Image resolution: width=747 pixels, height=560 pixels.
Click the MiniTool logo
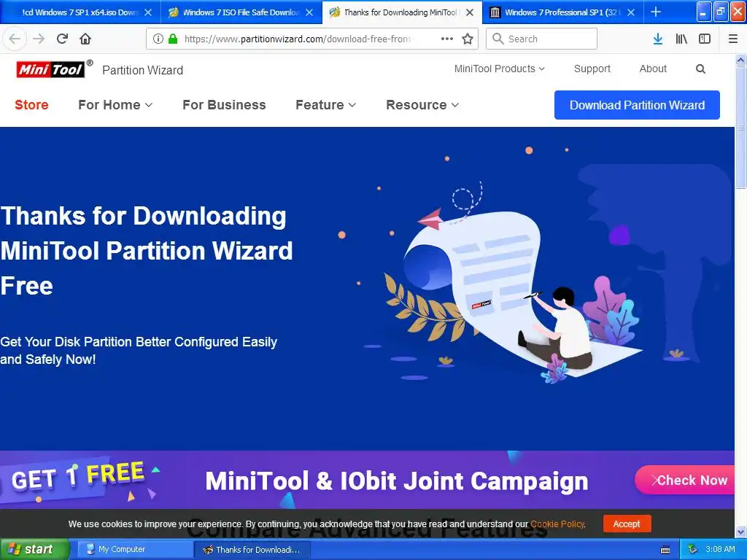coord(51,69)
